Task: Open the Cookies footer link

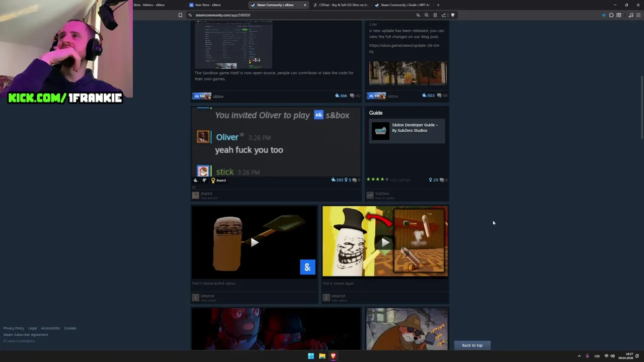Action: tap(70, 328)
